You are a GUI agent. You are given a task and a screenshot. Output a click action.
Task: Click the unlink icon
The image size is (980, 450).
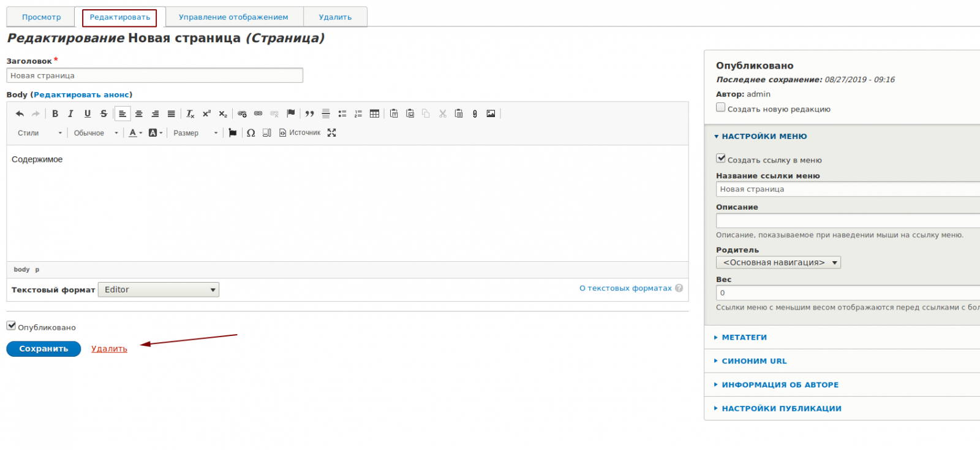(274, 114)
